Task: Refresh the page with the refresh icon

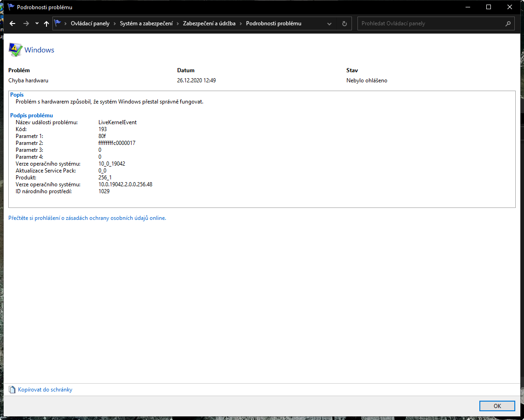Action: (345, 24)
